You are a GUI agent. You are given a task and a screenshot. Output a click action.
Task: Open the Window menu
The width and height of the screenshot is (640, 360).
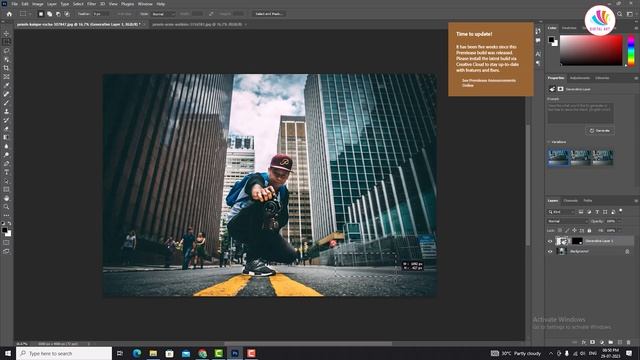[x=145, y=4]
